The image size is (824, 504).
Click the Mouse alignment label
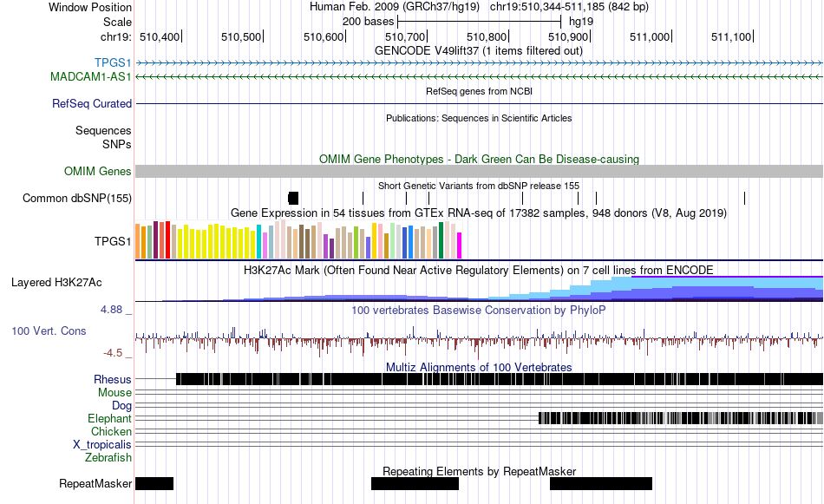114,393
